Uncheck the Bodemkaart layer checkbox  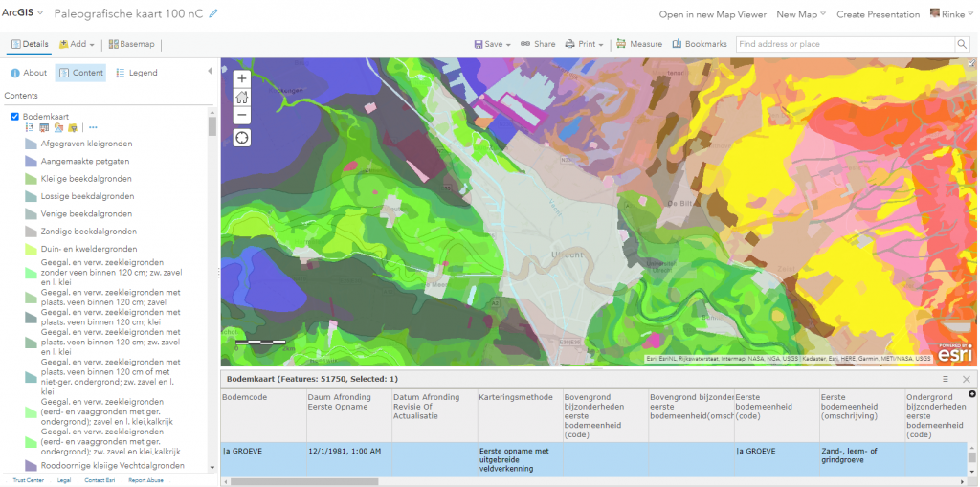coord(14,116)
